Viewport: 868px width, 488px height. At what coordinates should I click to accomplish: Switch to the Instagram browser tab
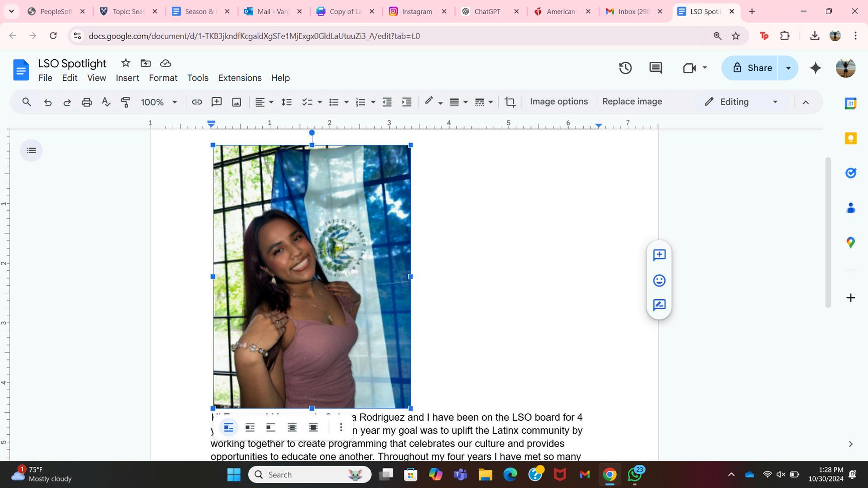tap(417, 12)
